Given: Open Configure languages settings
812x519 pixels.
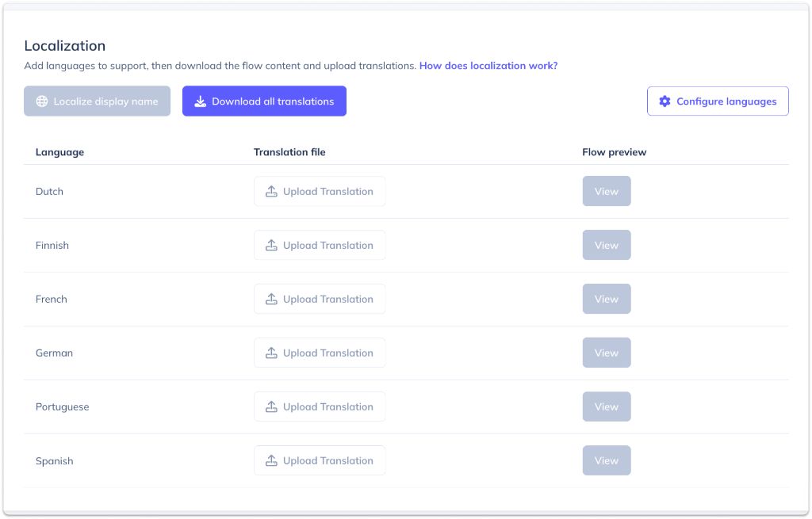Looking at the screenshot, I should click(x=718, y=101).
